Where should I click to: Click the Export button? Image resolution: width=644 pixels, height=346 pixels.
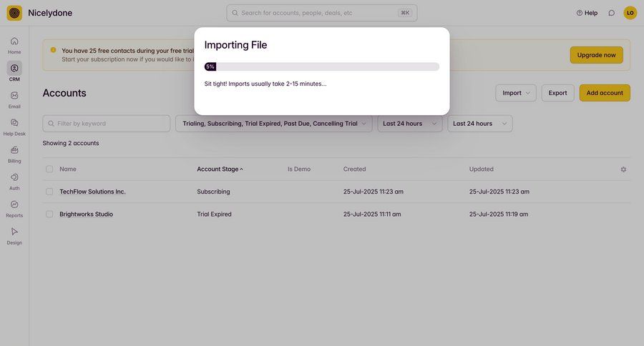(557, 93)
